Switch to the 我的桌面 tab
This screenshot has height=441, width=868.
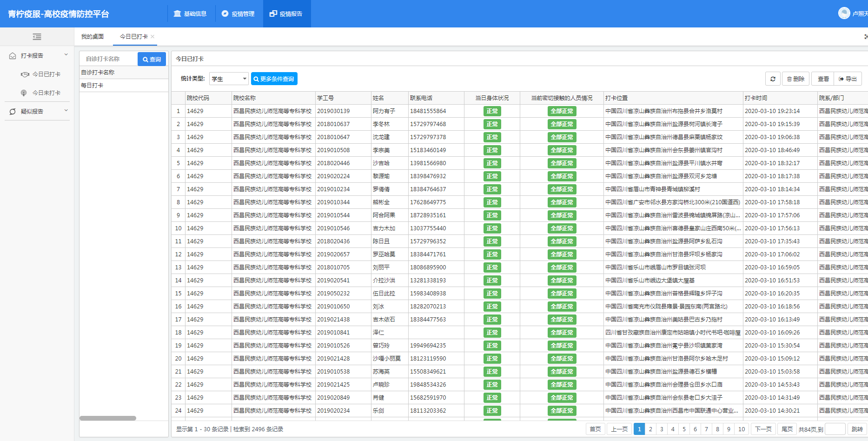pyautogui.click(x=93, y=37)
